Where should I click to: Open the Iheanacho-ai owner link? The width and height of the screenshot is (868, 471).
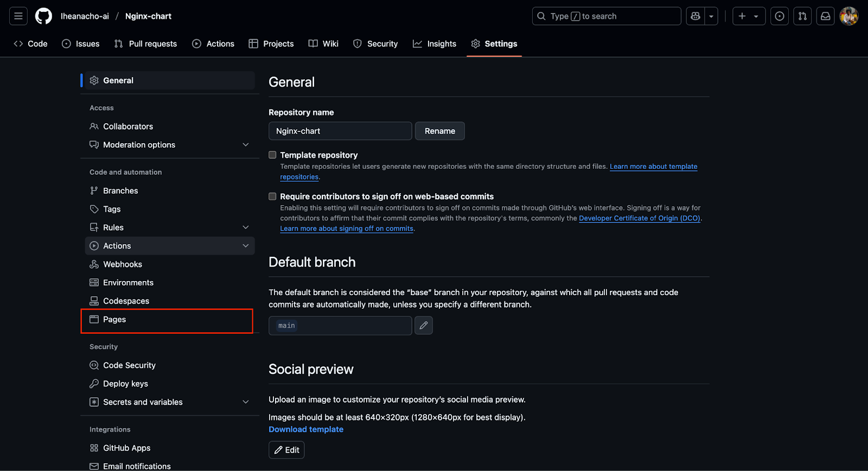(85, 16)
